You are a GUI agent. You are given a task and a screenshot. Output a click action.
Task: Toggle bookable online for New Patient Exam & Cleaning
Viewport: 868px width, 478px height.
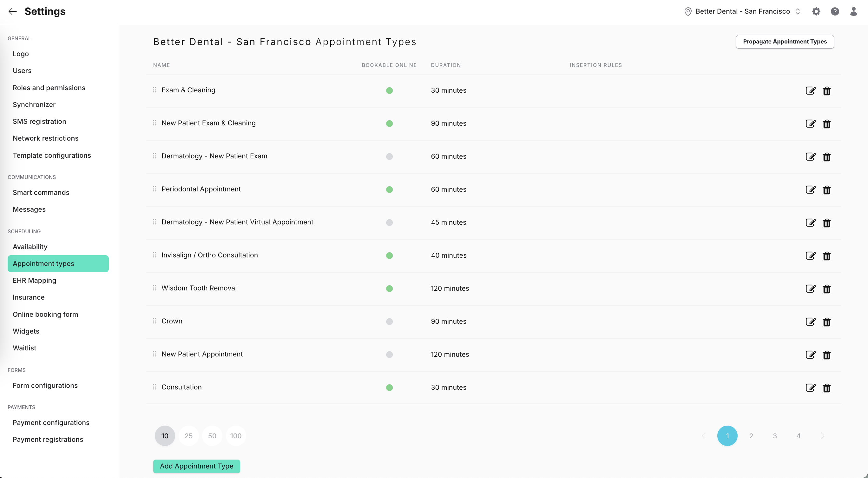coord(389,123)
